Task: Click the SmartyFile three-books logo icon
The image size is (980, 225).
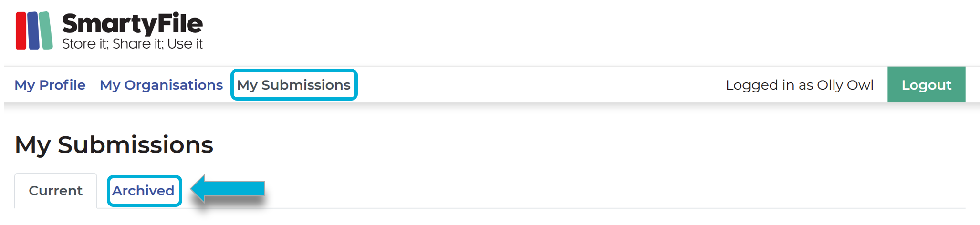Action: 34,31
